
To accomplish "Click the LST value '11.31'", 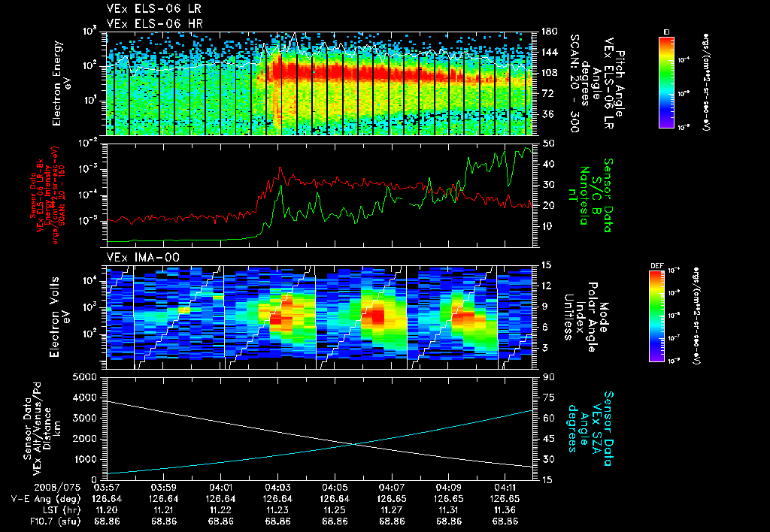I will [448, 510].
